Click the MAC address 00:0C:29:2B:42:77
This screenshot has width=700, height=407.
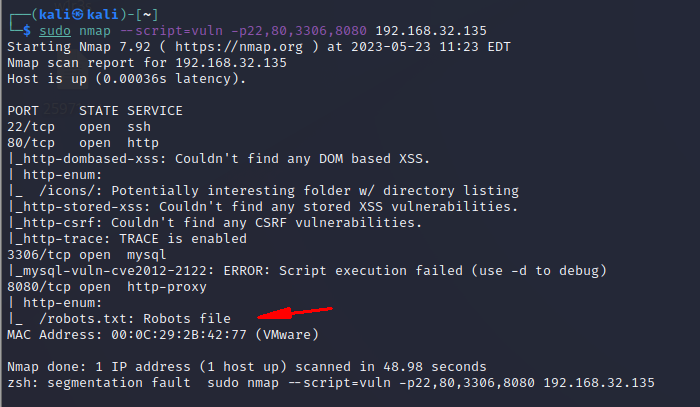pos(176,333)
